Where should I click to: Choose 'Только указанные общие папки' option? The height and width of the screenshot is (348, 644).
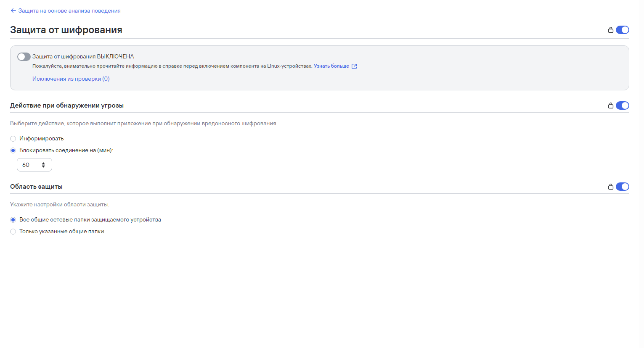(13, 232)
